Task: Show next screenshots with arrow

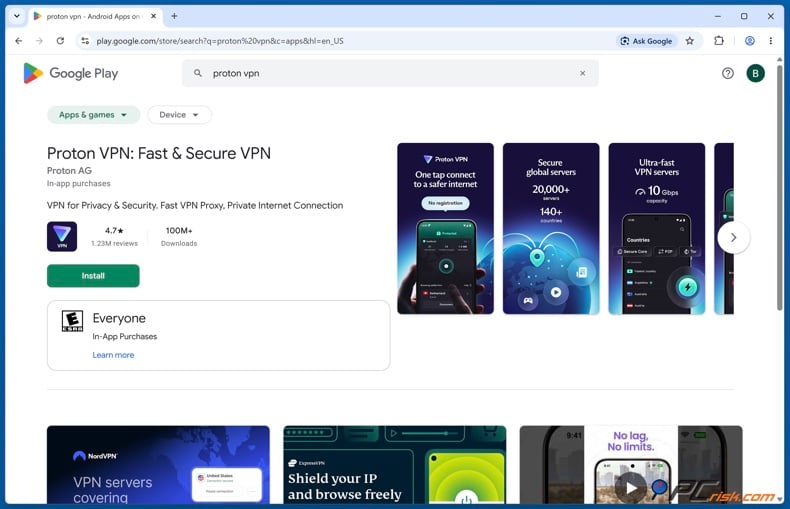Action: pyautogui.click(x=734, y=237)
